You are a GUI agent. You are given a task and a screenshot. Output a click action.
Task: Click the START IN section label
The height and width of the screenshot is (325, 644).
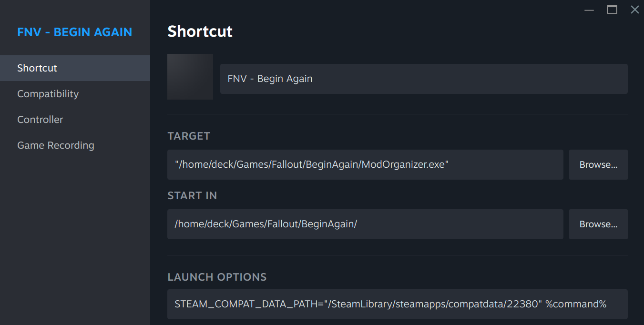pos(192,196)
